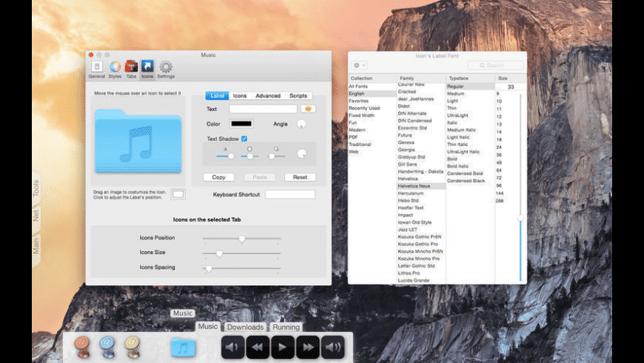Open the black Color swatch

pos(241,124)
